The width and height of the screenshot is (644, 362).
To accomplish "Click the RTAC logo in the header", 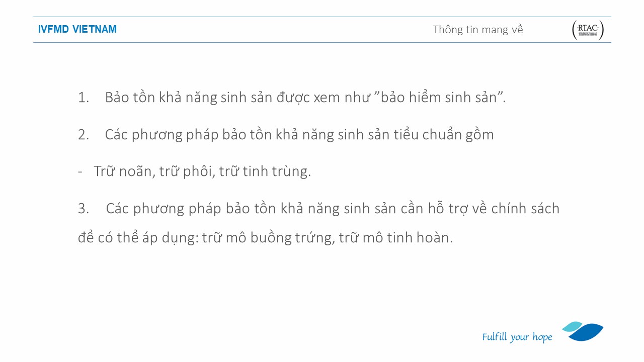I will click(588, 30).
